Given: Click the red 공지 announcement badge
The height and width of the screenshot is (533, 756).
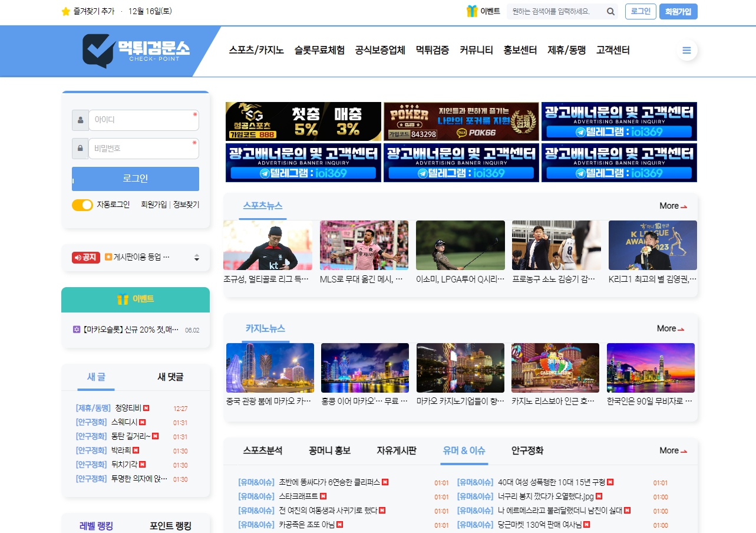Looking at the screenshot, I should pos(86,258).
